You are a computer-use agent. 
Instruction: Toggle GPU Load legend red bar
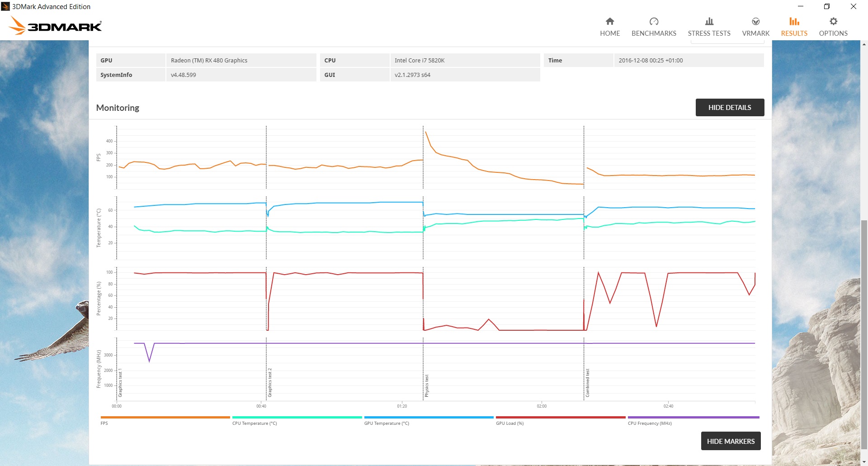[561, 417]
